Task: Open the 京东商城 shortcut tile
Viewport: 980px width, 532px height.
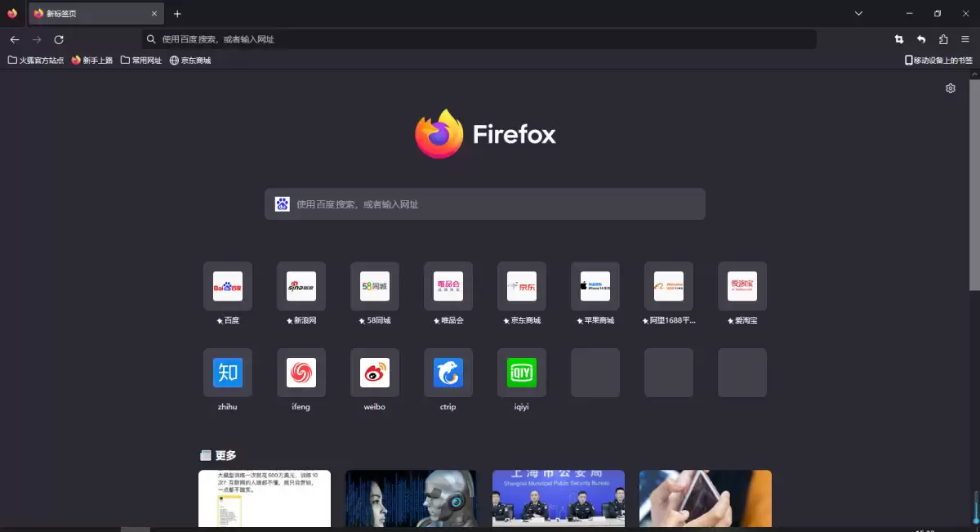Action: [521, 286]
